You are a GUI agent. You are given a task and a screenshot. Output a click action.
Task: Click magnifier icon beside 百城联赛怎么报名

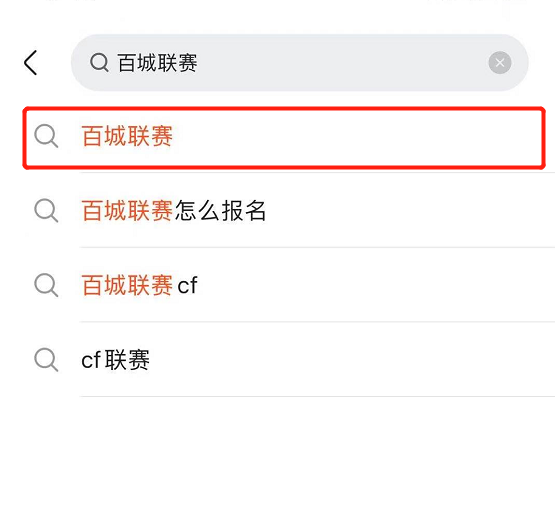point(46,211)
